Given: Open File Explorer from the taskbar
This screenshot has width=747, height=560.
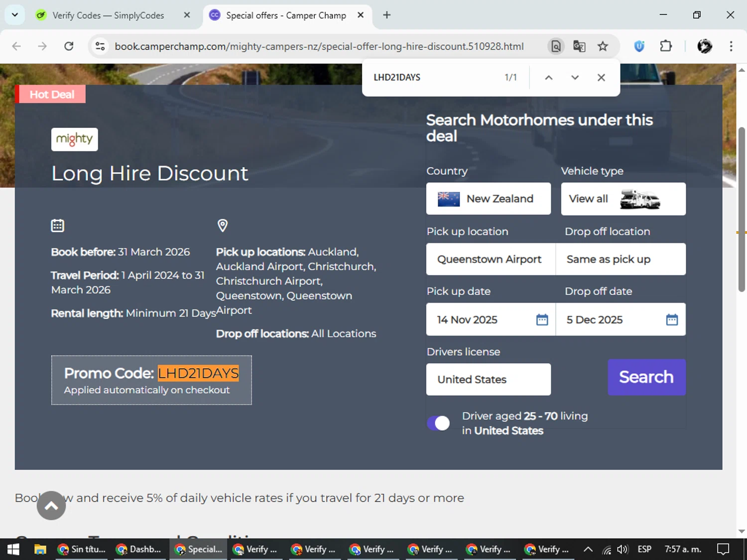Looking at the screenshot, I should point(40,549).
